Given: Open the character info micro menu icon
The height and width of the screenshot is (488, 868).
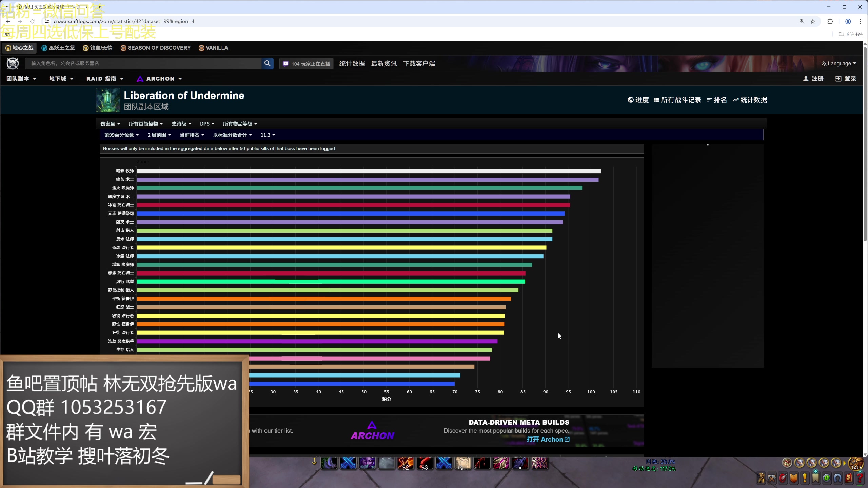Looking at the screenshot, I should [x=761, y=478].
